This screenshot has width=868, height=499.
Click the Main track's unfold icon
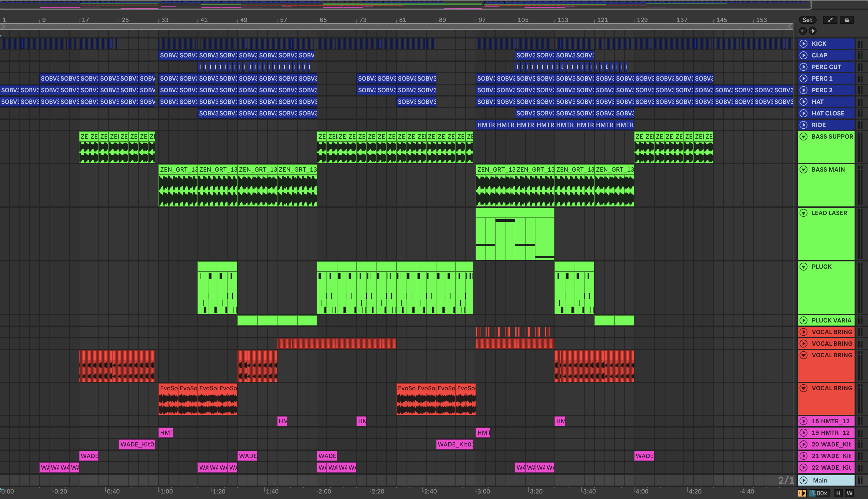804,480
